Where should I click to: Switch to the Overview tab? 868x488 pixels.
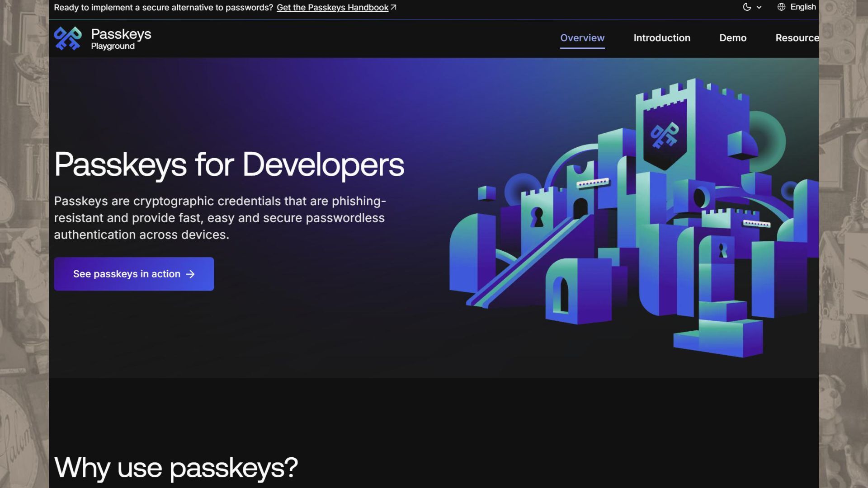(582, 38)
